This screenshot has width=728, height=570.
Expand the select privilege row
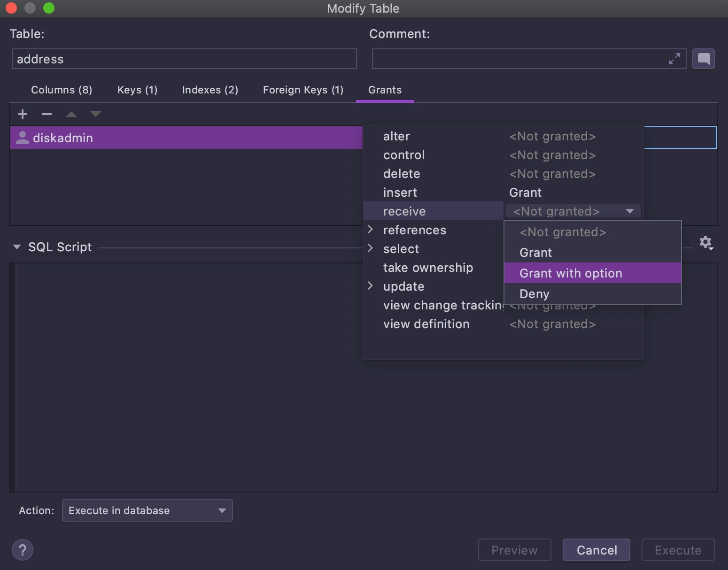[371, 248]
